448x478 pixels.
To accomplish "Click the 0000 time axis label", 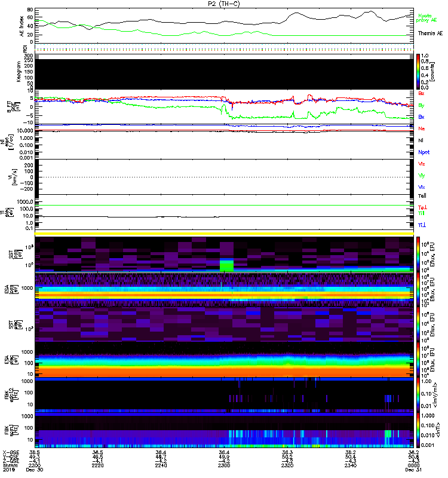I will tap(413, 465).
